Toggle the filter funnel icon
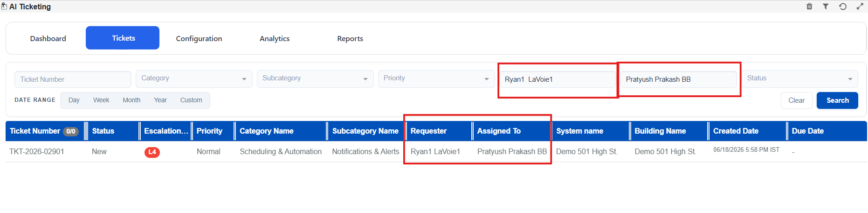Viewport: 868px width, 213px height. 826,7
